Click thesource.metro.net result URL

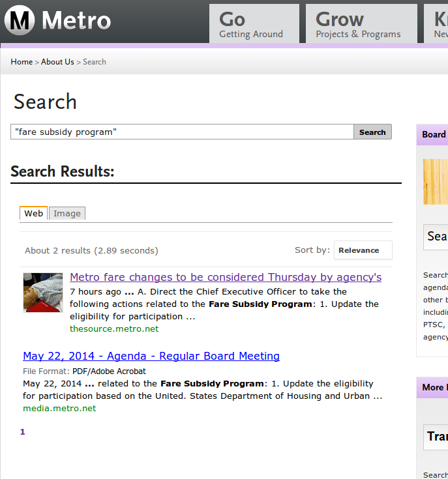[x=114, y=328]
